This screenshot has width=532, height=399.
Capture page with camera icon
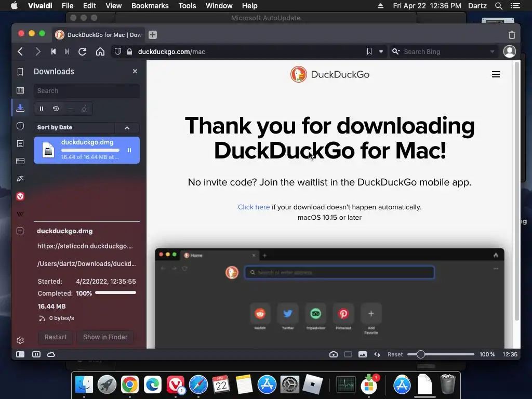334,354
